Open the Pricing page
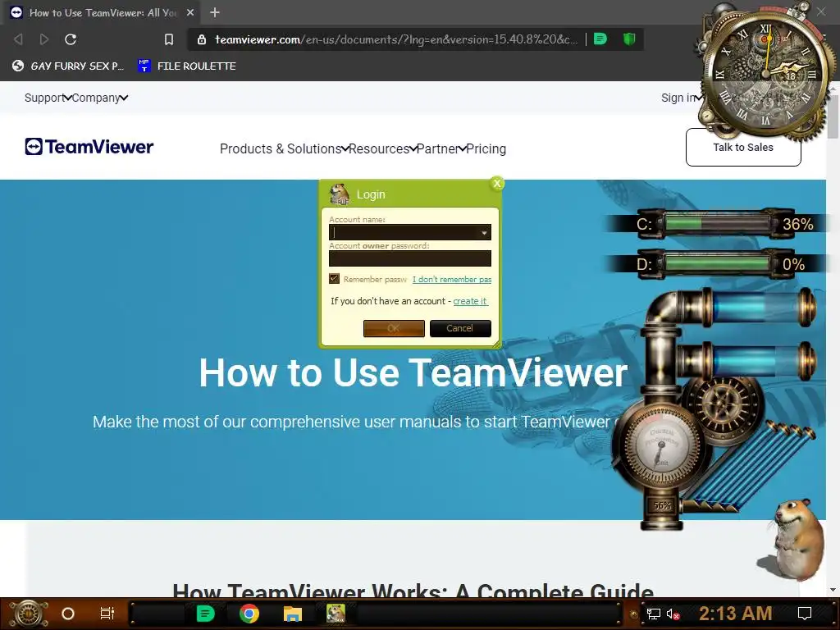The height and width of the screenshot is (630, 840). point(486,149)
